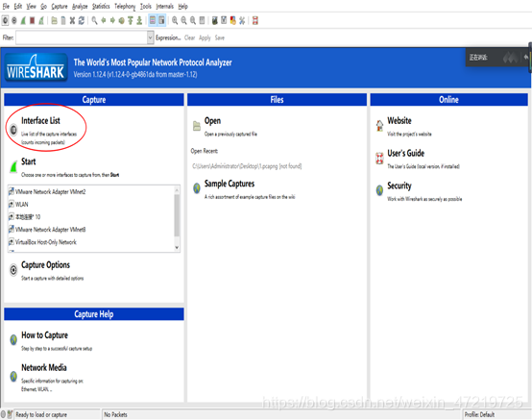Select VirtualBox Host-Only Network interface
532x420 pixels.
[x=46, y=242]
